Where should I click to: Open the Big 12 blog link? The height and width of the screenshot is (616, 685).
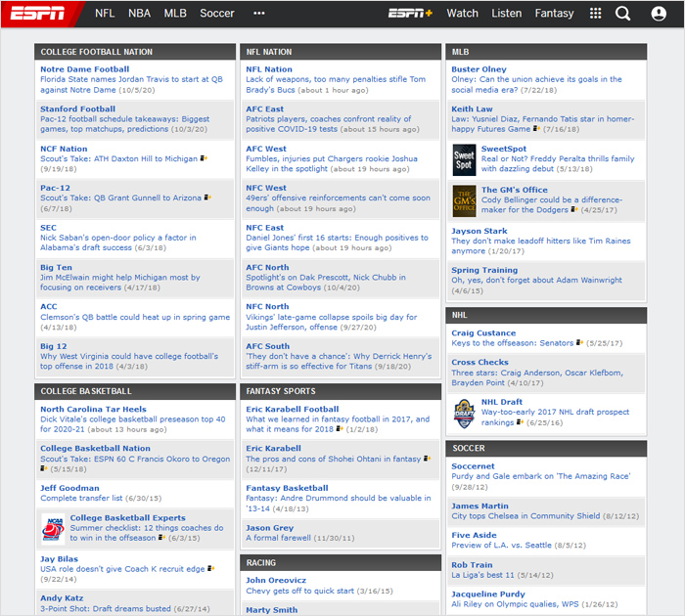coord(53,346)
